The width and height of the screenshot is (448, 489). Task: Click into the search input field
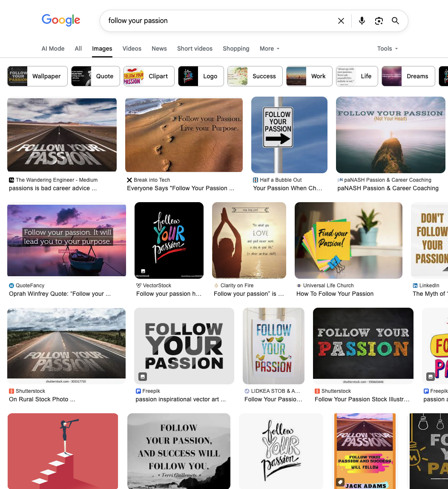[x=217, y=21]
